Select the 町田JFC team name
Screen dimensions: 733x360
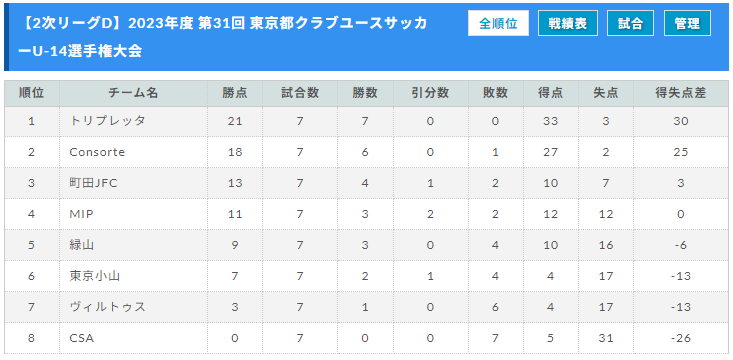(x=93, y=183)
